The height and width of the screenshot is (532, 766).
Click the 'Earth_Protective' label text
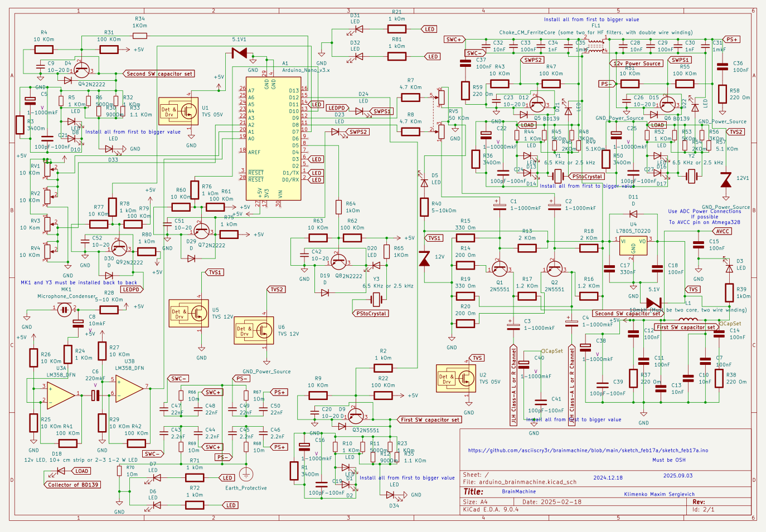[246, 488]
